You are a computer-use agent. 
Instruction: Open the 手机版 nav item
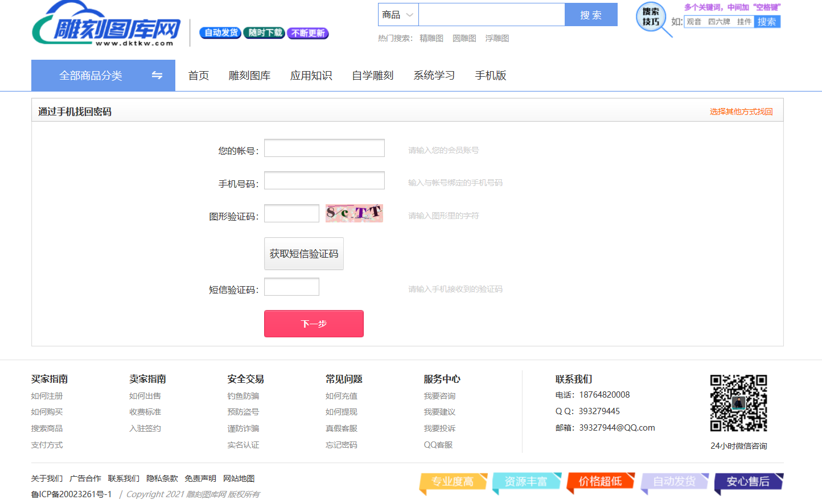click(490, 76)
